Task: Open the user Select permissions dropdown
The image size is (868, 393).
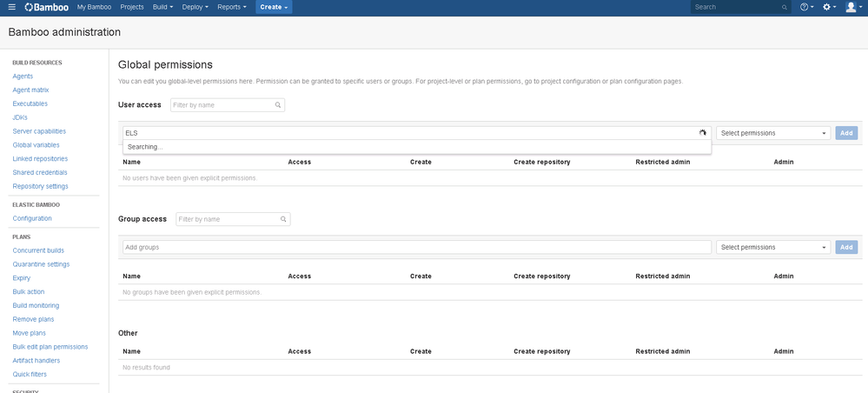Action: pyautogui.click(x=773, y=133)
